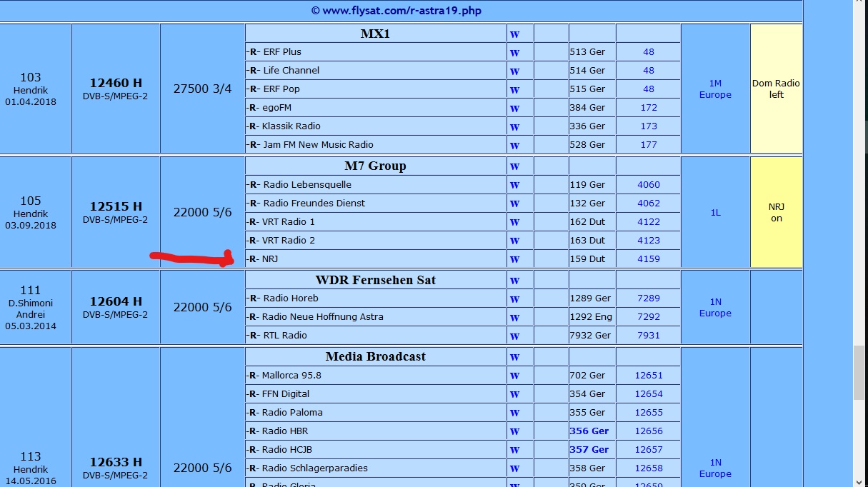Image resolution: width=868 pixels, height=487 pixels.
Task: Open the W link in Radio Freundes Dienst row
Action: 514,204
